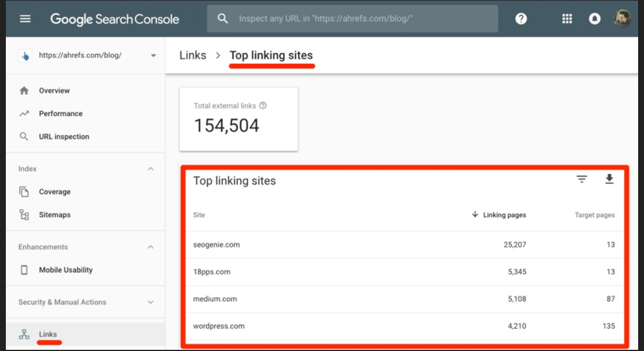Screen dimensions: 644x351
Task: Open URL inspection in sidebar
Action: (x=85, y=137)
